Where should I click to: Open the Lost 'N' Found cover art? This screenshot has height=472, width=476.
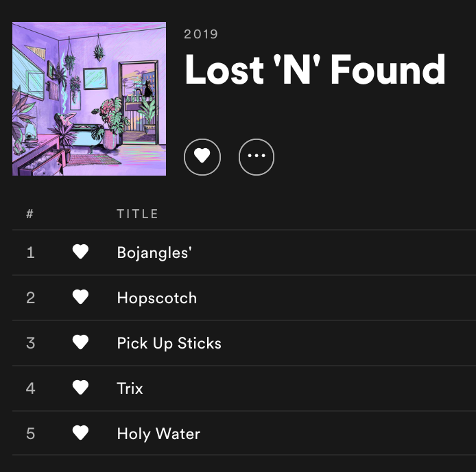click(89, 99)
